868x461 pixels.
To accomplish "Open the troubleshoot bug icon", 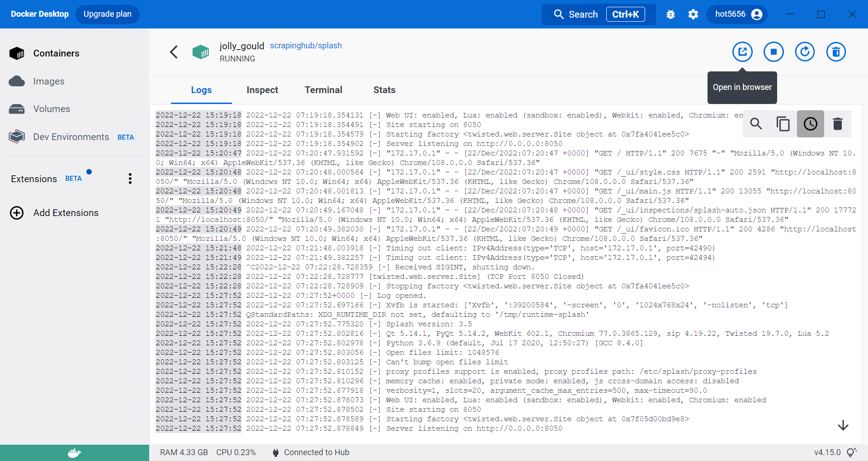I will (670, 14).
